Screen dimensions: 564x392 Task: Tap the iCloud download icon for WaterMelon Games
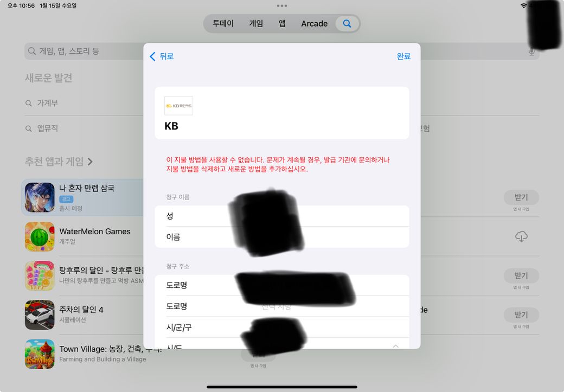[521, 236]
